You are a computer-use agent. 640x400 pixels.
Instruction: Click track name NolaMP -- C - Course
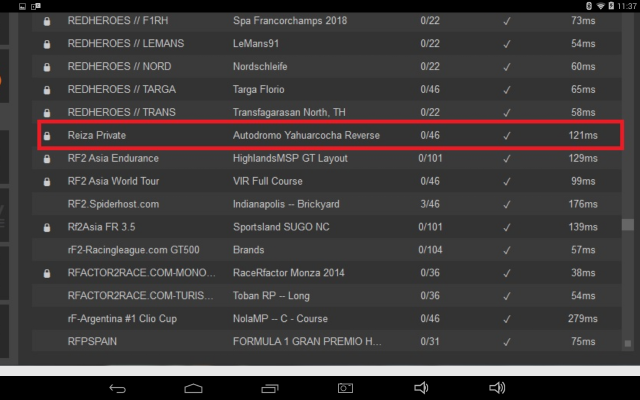pyautogui.click(x=280, y=318)
